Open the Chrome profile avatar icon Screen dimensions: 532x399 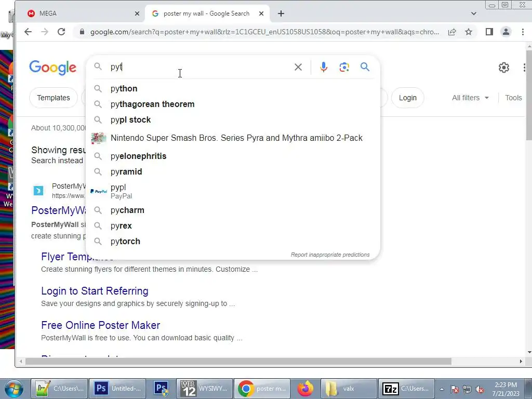[506, 32]
